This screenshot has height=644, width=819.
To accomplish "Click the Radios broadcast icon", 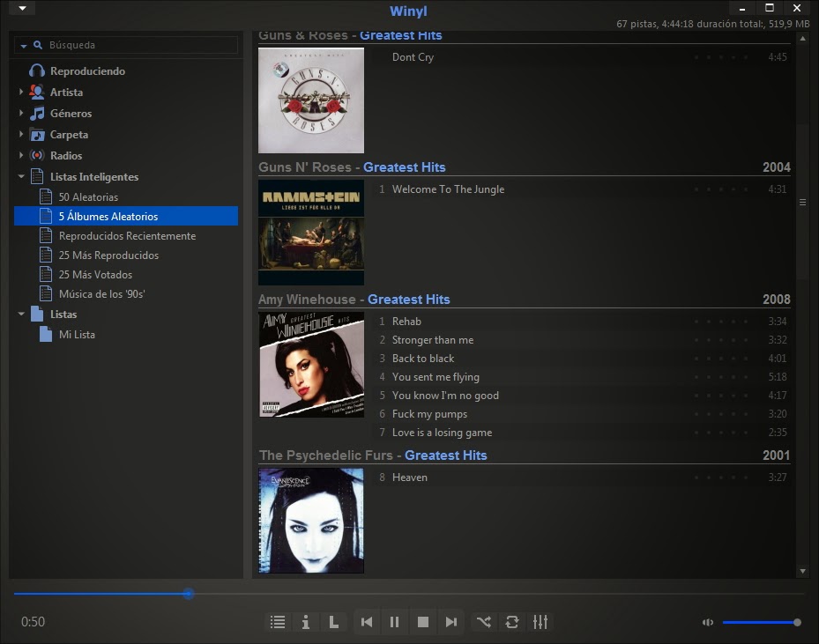I will 36,156.
